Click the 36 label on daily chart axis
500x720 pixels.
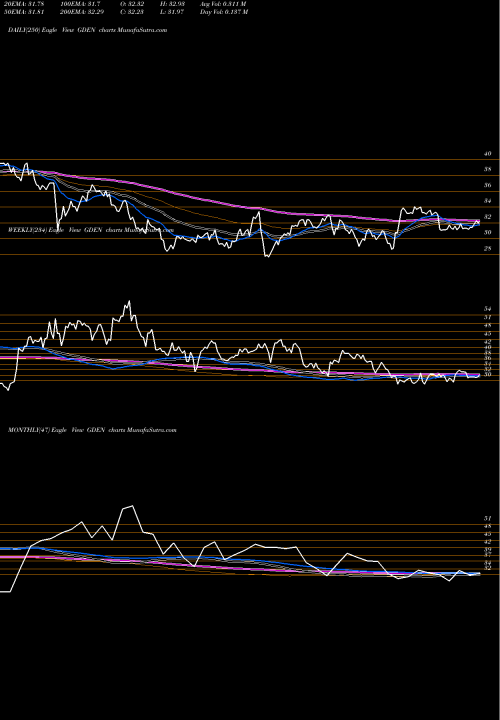[x=488, y=185]
